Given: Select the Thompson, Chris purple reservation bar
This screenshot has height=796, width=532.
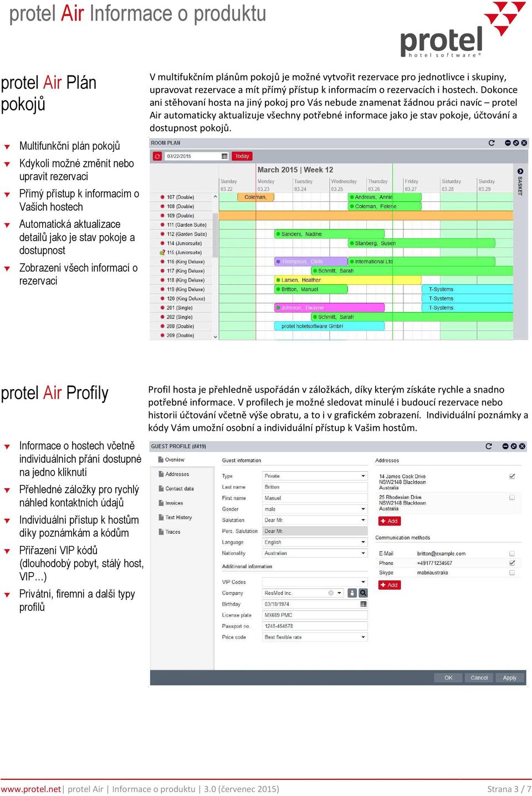Looking at the screenshot, I should (x=311, y=262).
